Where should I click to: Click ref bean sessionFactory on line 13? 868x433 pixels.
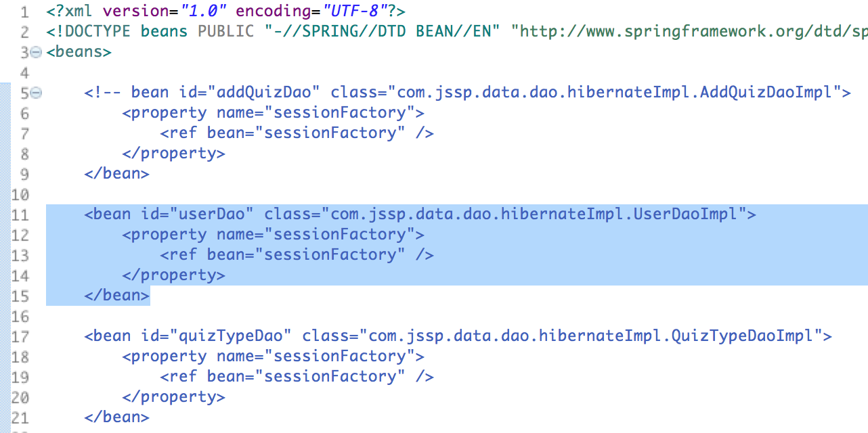pos(297,255)
